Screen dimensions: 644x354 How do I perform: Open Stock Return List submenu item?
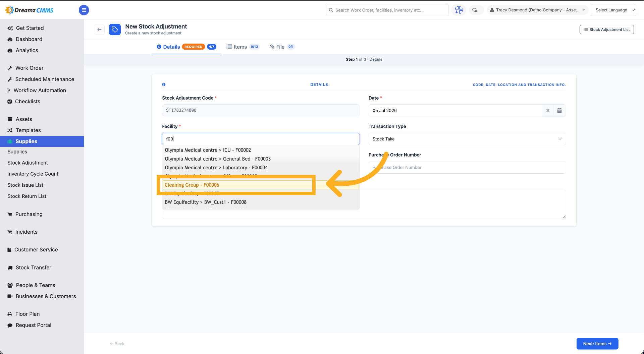[27, 196]
